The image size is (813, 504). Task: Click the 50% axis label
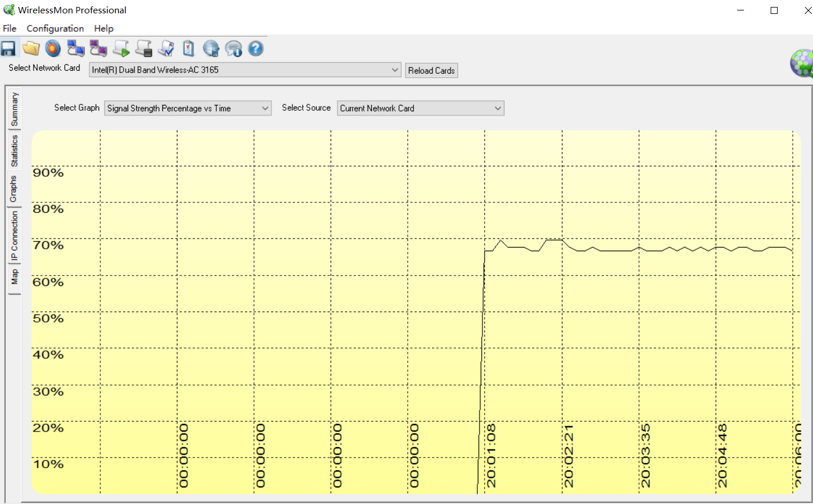pyautogui.click(x=48, y=318)
